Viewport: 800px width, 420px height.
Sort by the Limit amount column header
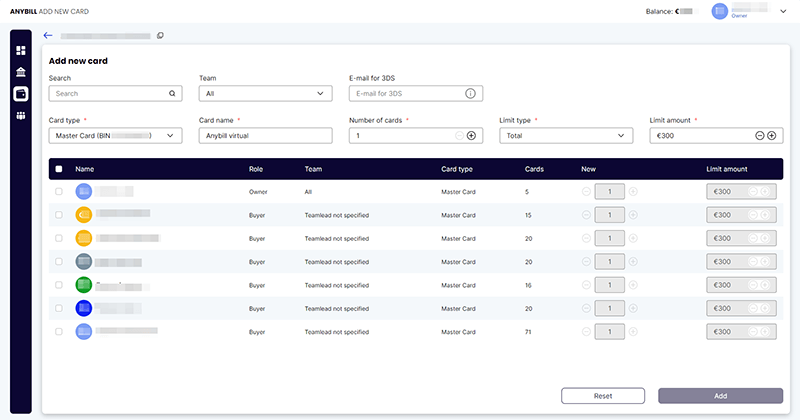coord(727,169)
